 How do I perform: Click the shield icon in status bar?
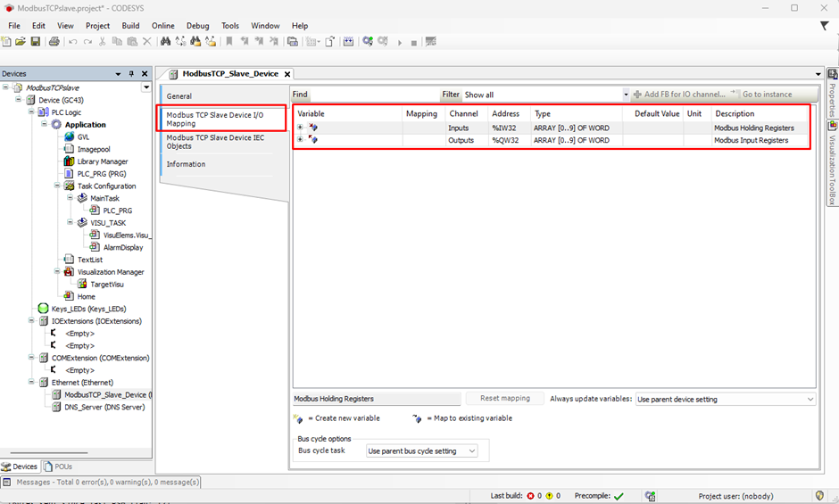tap(819, 495)
